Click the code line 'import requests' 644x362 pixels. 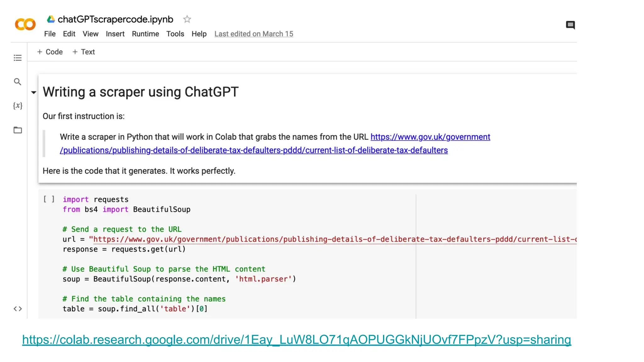[96, 200]
